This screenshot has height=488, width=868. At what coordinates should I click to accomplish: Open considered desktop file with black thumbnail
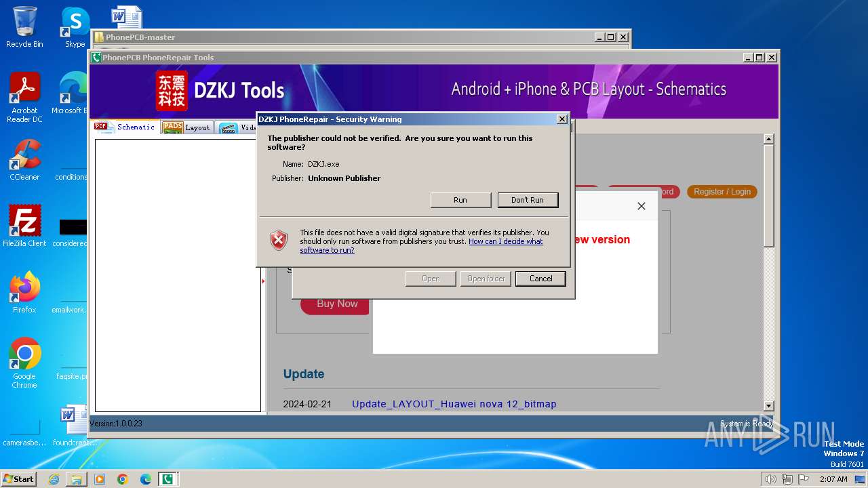tap(72, 232)
